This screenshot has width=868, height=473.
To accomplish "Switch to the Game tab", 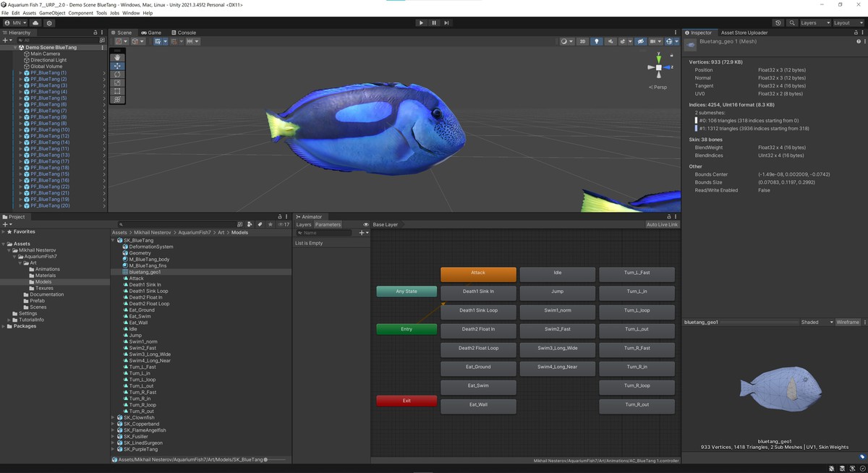I will [x=151, y=33].
